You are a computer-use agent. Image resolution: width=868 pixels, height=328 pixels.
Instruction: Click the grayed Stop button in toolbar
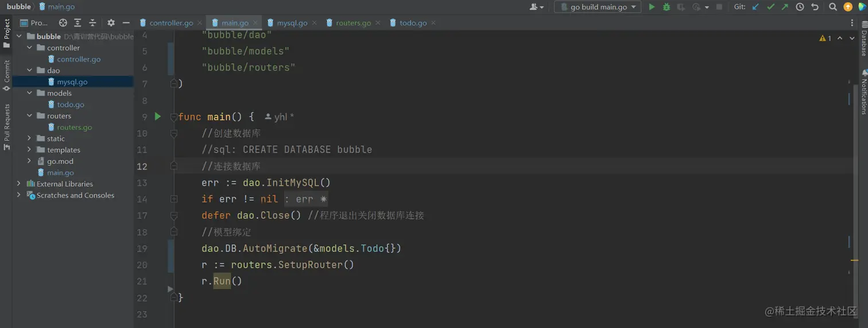coord(719,7)
